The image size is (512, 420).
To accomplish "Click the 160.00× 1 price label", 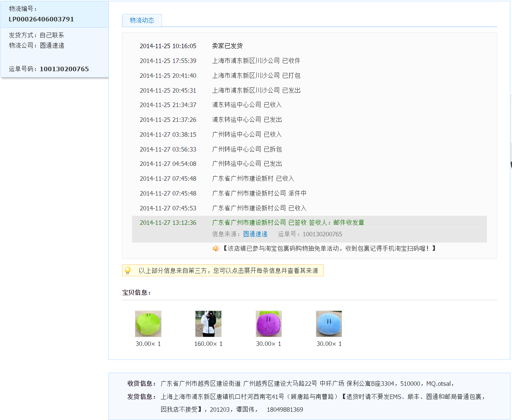I will [208, 343].
